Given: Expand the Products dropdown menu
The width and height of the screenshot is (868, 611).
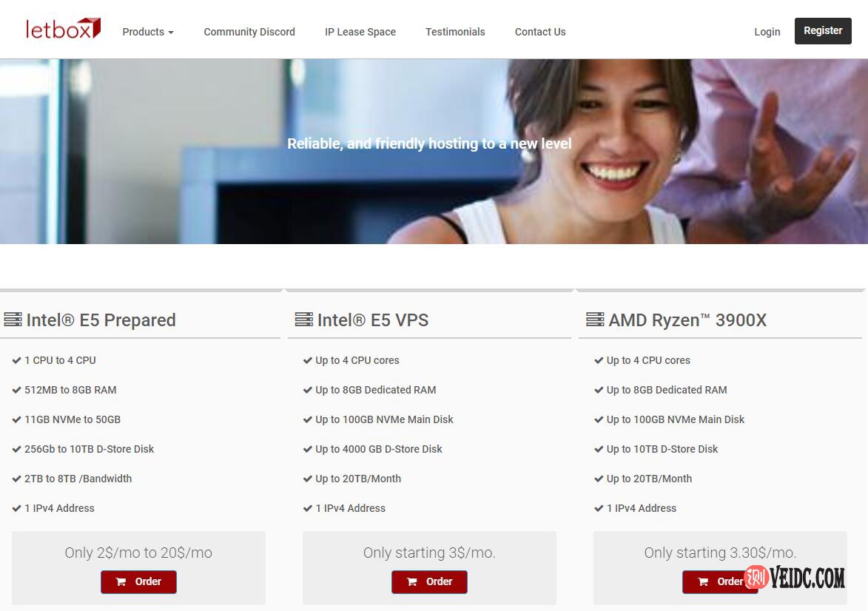Looking at the screenshot, I should tap(148, 32).
